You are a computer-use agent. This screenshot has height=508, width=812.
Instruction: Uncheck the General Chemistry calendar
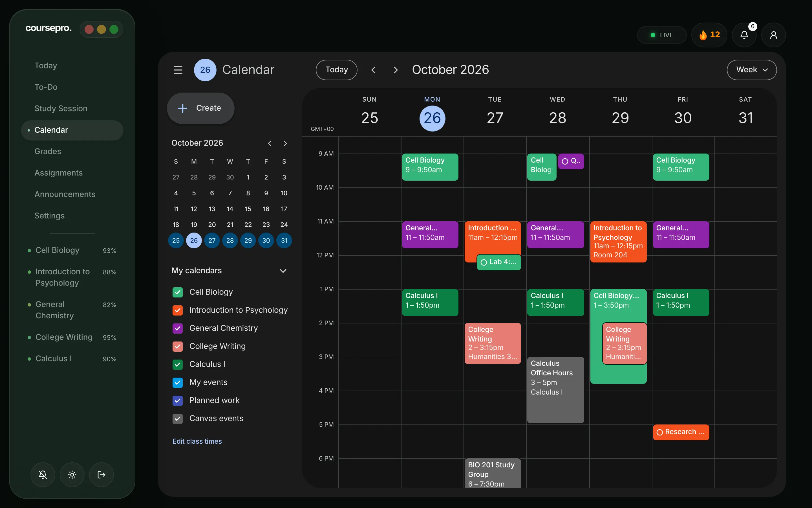pyautogui.click(x=178, y=328)
